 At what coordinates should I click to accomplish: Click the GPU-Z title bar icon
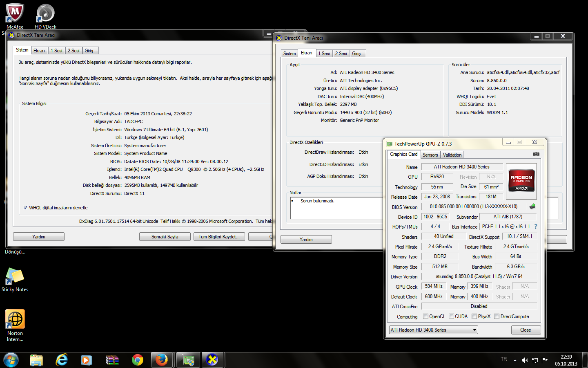click(x=389, y=144)
